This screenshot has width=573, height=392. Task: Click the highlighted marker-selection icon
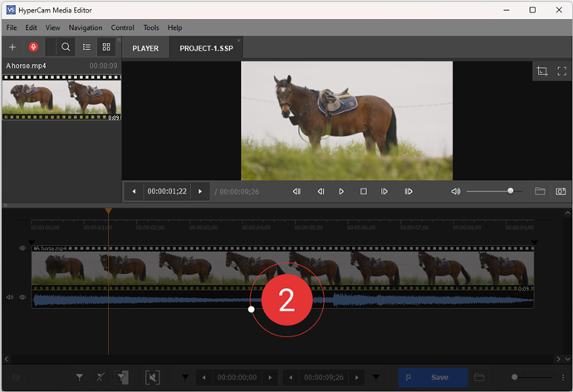(x=122, y=377)
